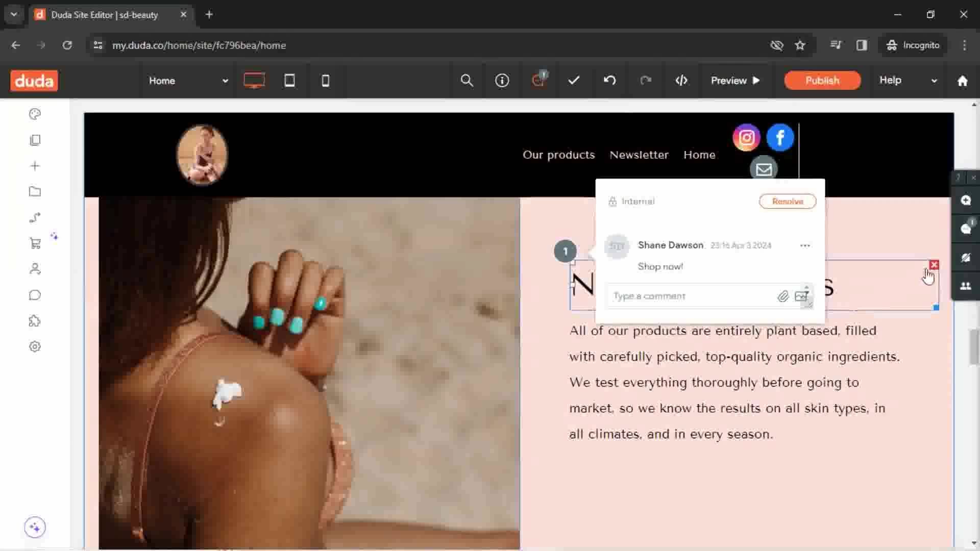The height and width of the screenshot is (551, 980).
Task: Open the Pages panel icon
Action: click(35, 140)
